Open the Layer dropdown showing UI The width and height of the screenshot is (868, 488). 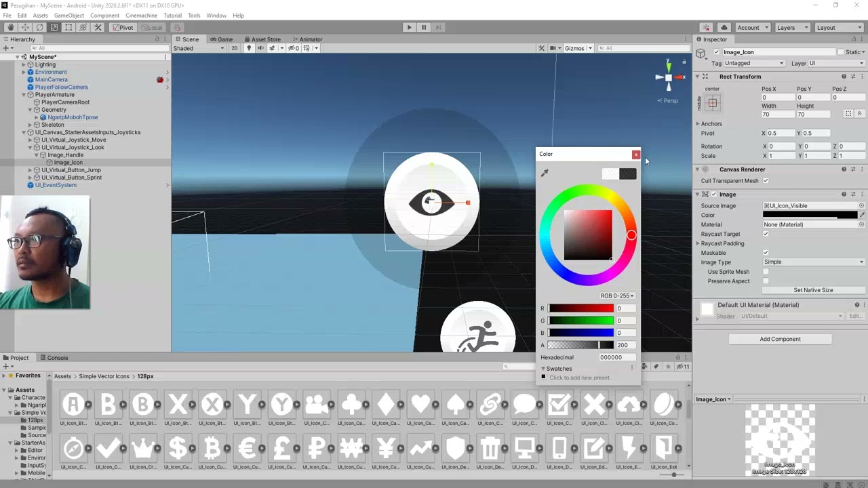click(x=837, y=63)
